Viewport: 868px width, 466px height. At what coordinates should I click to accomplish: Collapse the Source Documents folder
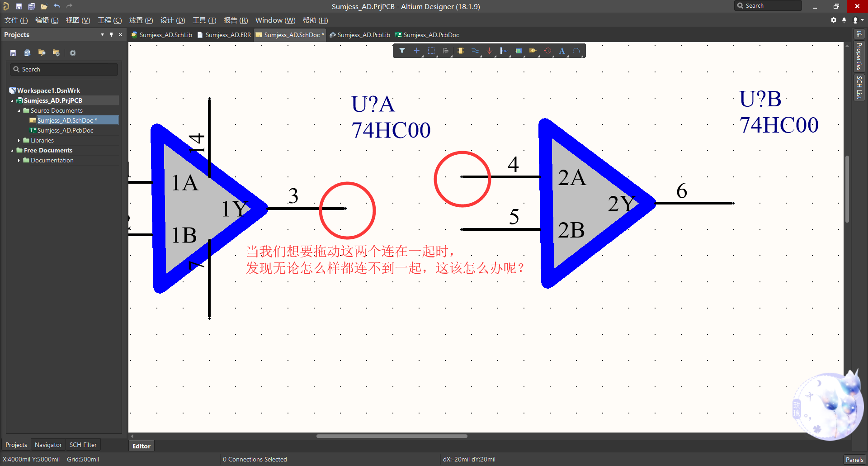coord(19,110)
